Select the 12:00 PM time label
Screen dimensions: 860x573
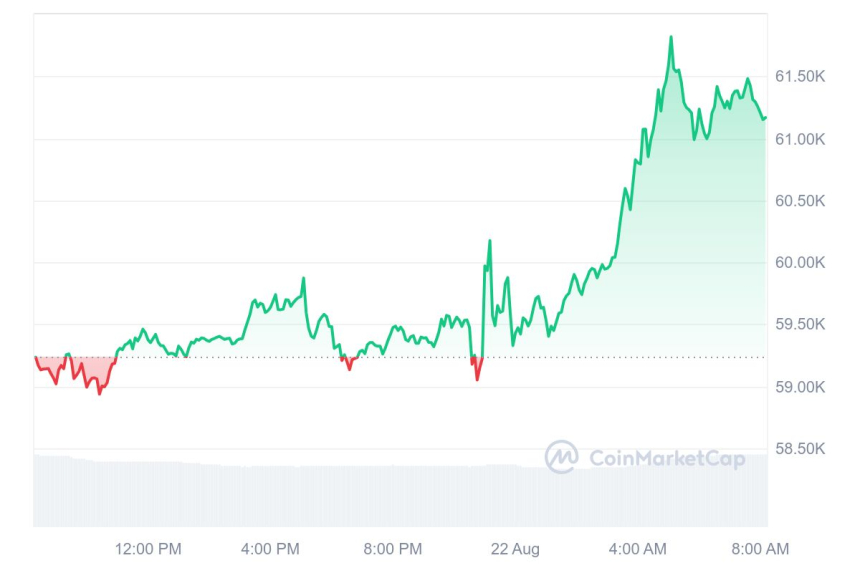[x=148, y=548]
